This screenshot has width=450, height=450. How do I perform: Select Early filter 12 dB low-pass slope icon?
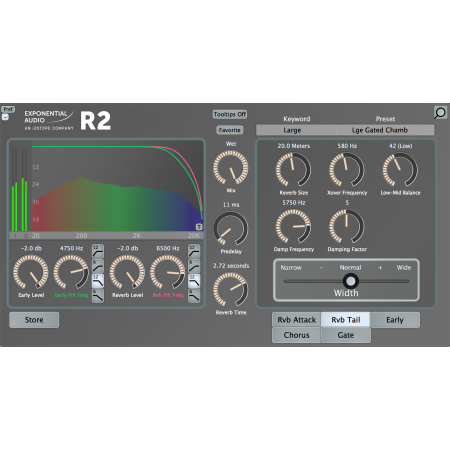98,281
